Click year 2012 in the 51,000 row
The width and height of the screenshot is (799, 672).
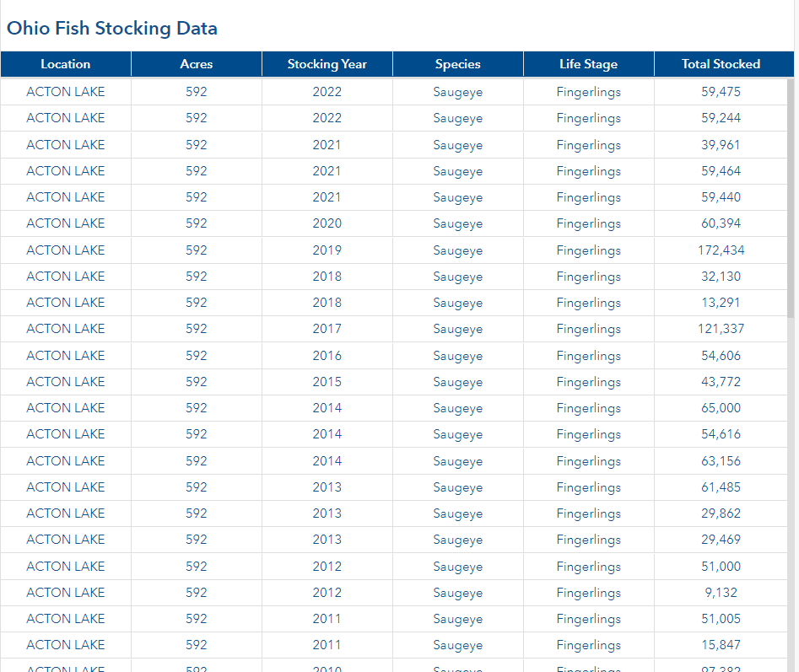tap(327, 567)
